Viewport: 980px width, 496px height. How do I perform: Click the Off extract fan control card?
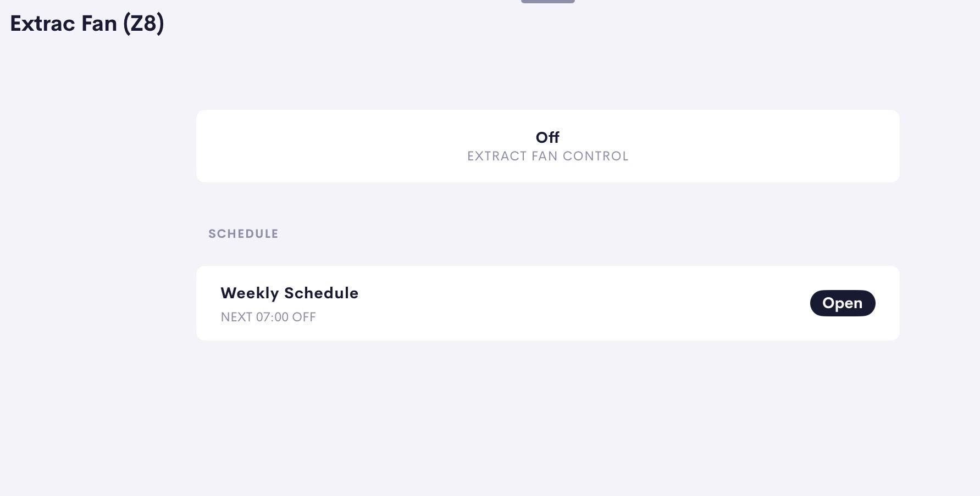click(547, 146)
